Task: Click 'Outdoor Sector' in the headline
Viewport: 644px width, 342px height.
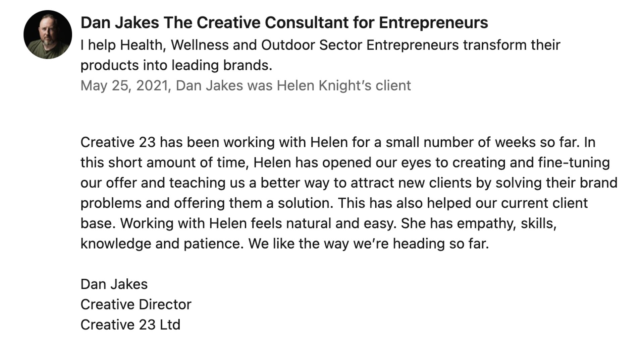Action: (312, 45)
